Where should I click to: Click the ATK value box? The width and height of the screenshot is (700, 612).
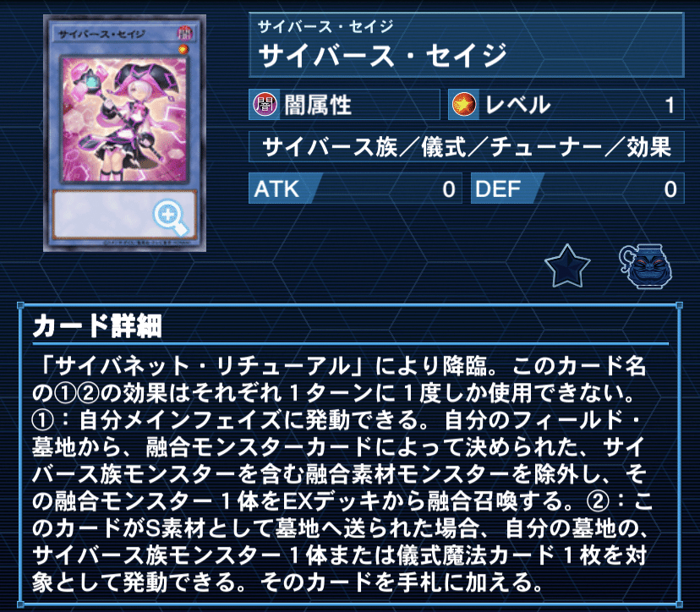tap(355, 189)
